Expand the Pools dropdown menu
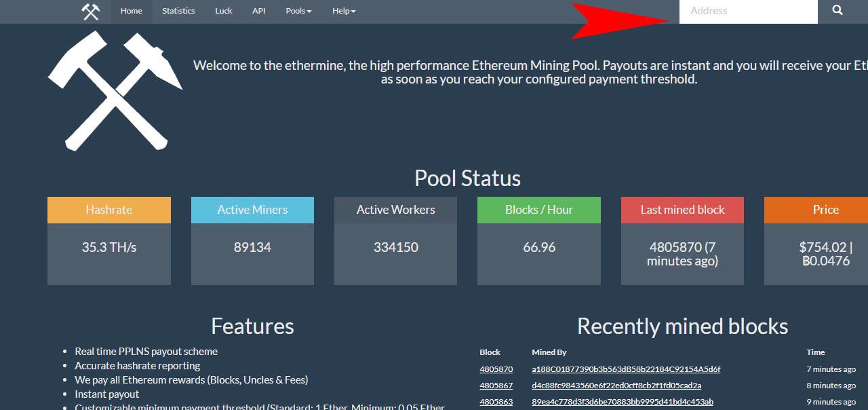Image resolution: width=868 pixels, height=410 pixels. (298, 11)
